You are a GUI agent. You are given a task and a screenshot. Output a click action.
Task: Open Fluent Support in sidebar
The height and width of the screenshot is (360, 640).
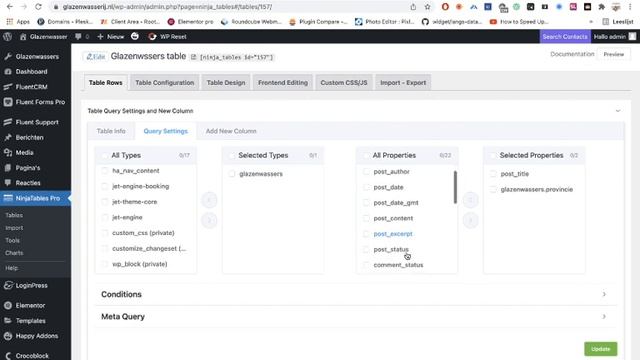[36, 122]
